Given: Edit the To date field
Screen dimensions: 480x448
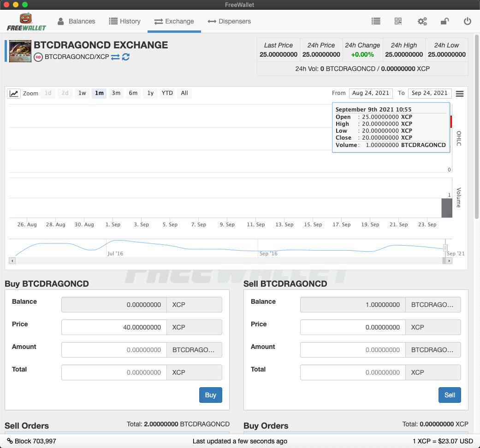Looking at the screenshot, I should point(429,93).
